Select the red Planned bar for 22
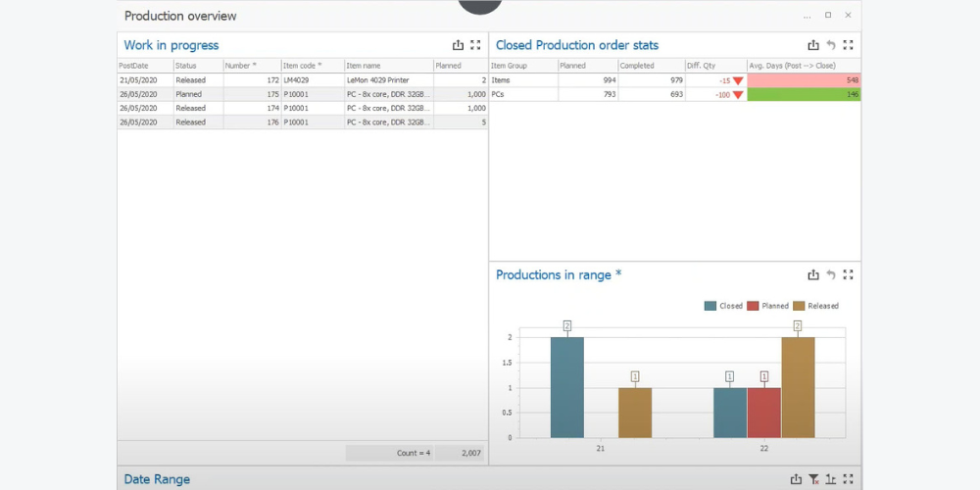This screenshot has height=490, width=980. point(763,413)
